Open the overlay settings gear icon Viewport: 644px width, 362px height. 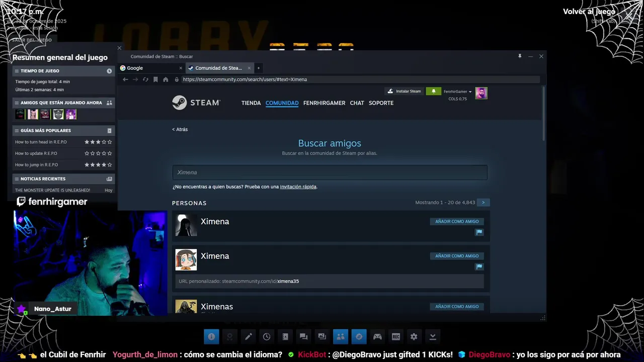pos(414,336)
